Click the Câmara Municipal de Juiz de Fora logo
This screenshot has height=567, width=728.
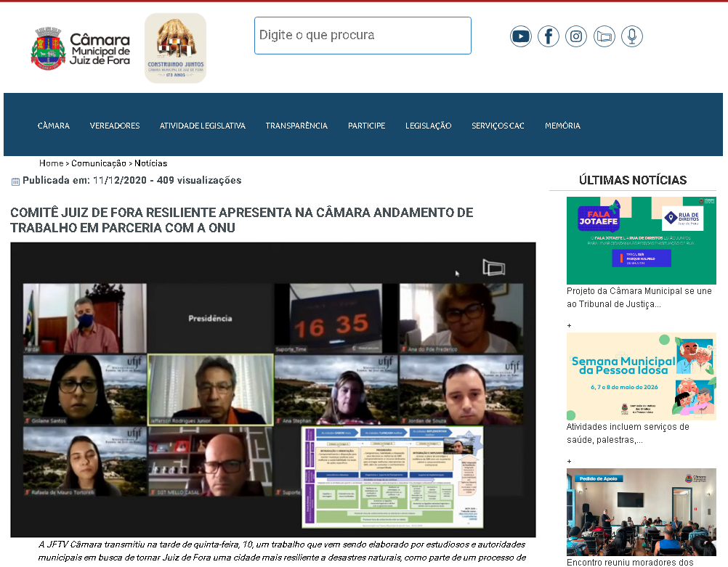pyautogui.click(x=81, y=49)
